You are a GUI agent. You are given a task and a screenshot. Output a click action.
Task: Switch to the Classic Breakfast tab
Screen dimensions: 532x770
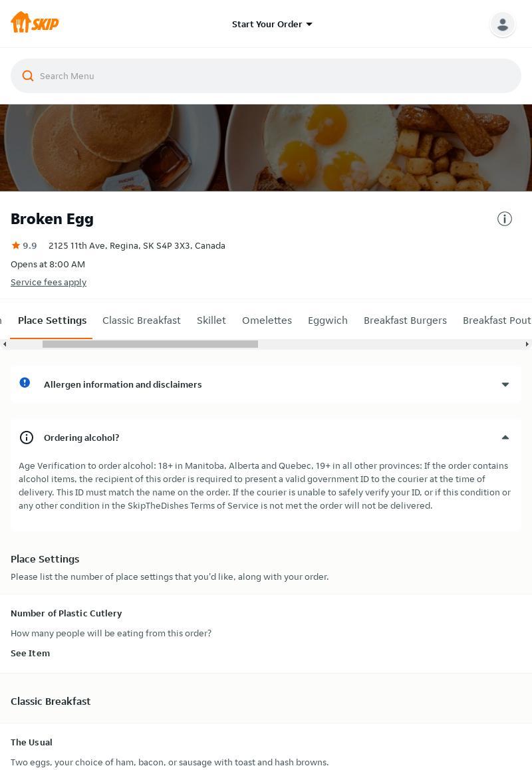coord(141,321)
